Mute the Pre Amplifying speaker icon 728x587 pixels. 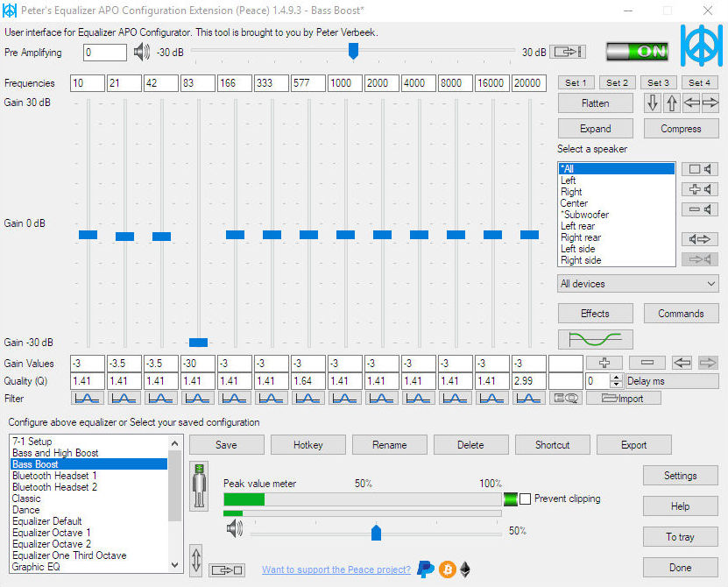[x=141, y=52]
